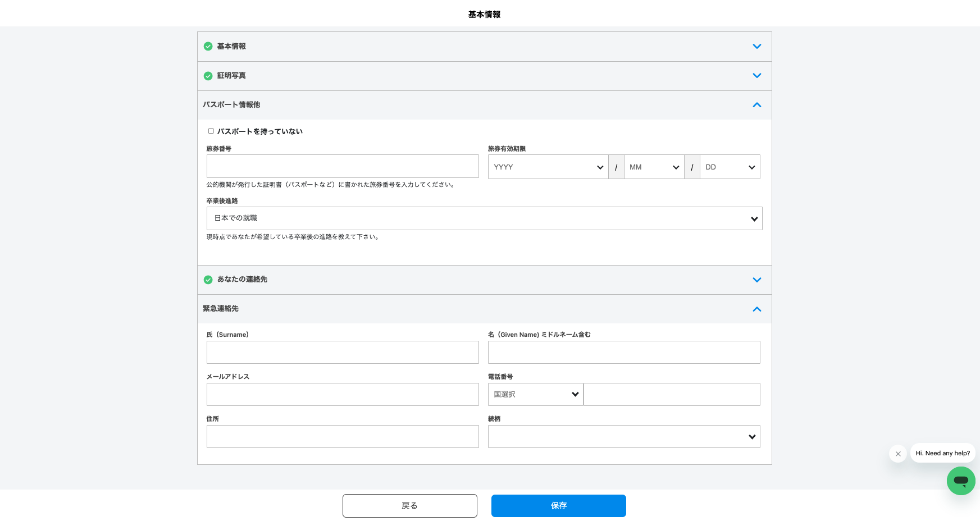Viewport: 980px width, 521px height.
Task: Click the green check icon beside あなたの連絡先
Action: [208, 280]
